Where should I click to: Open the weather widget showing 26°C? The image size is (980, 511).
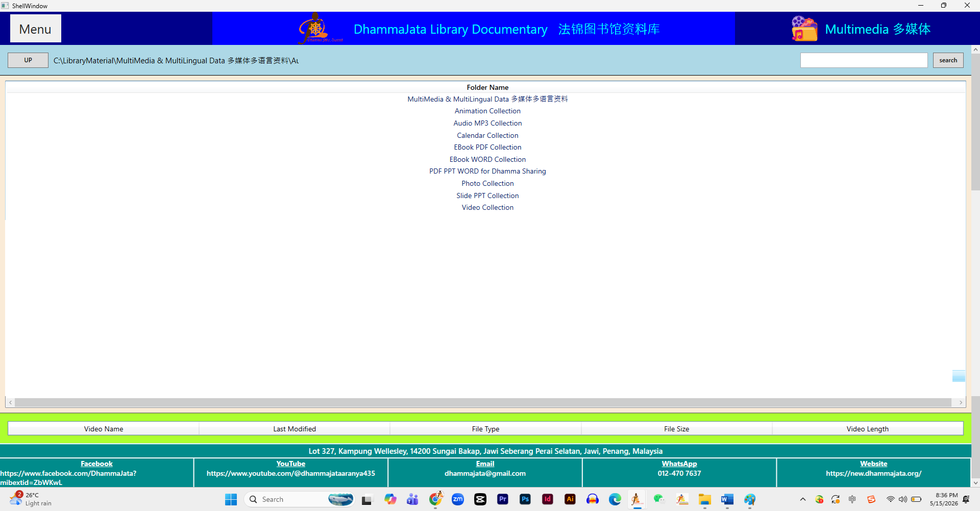click(31, 499)
